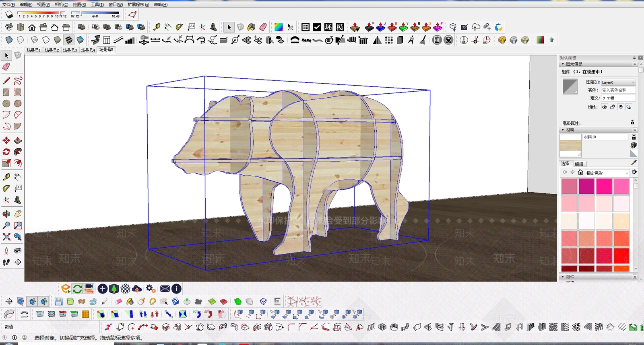Open the Look Around eye tool
Image resolution: width=644 pixels, height=345 pixels.
click(18, 251)
